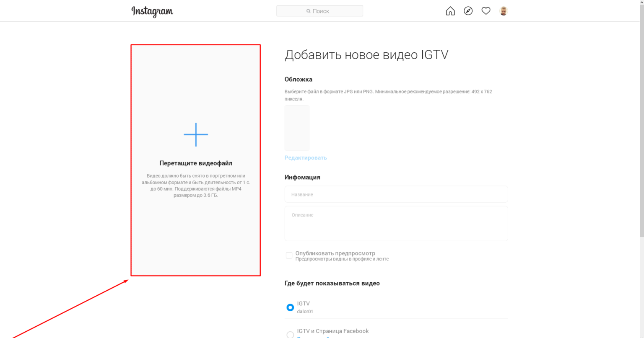Click the blue plus upload icon
644x338 pixels.
coord(196,134)
